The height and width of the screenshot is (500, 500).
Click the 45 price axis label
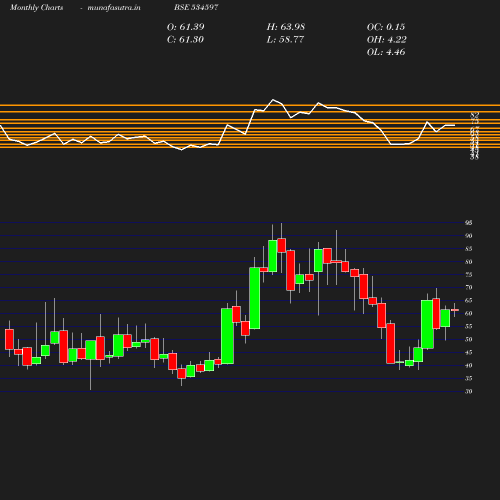click(469, 352)
